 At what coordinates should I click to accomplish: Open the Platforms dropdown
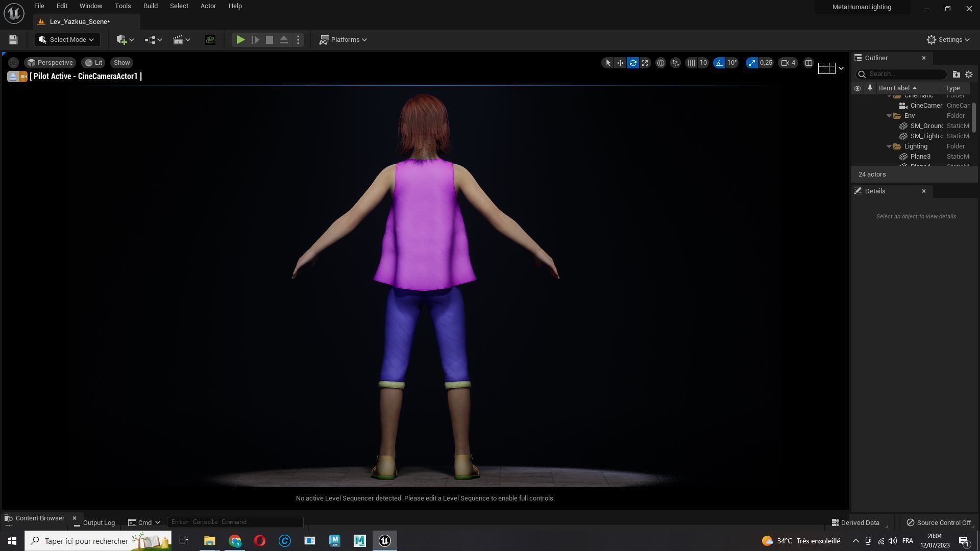point(343,40)
